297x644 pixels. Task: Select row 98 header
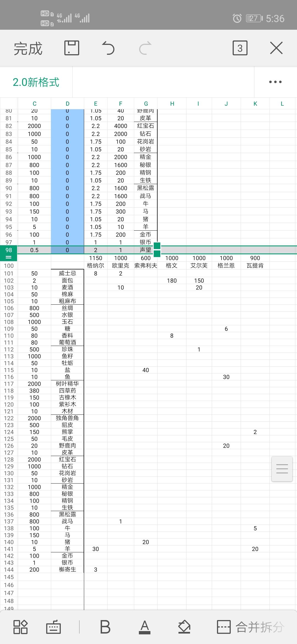pos(9,250)
